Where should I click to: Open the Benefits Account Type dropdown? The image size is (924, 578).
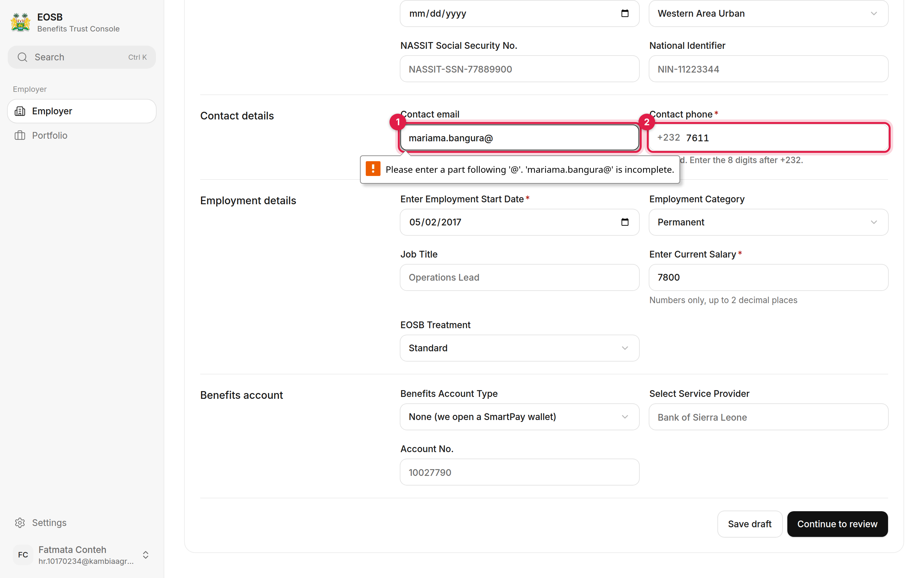pos(519,417)
